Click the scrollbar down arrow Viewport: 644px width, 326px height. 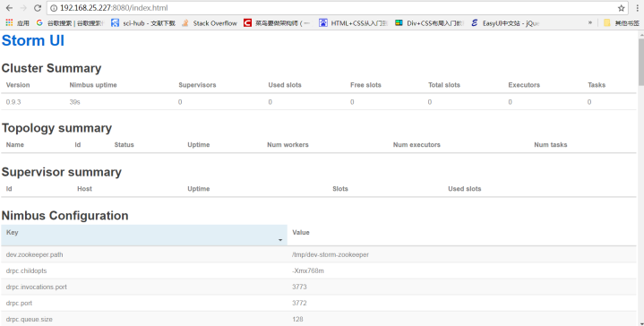coord(640,323)
